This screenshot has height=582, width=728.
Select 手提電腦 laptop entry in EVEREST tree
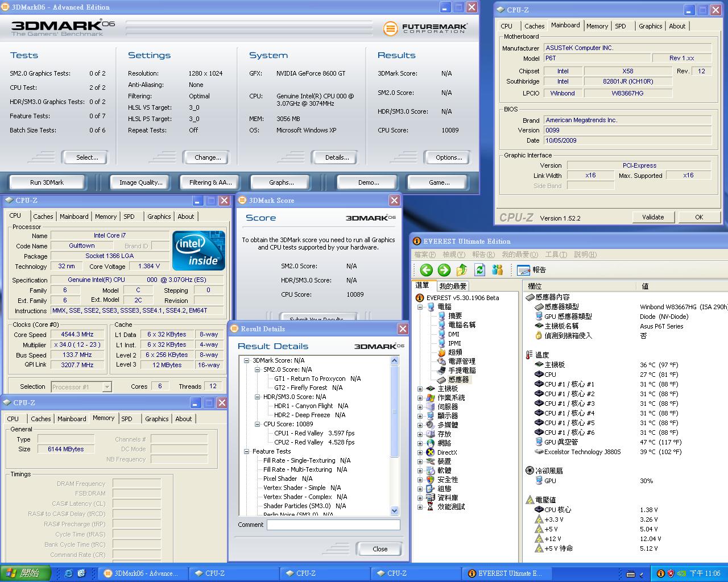pyautogui.click(x=456, y=370)
